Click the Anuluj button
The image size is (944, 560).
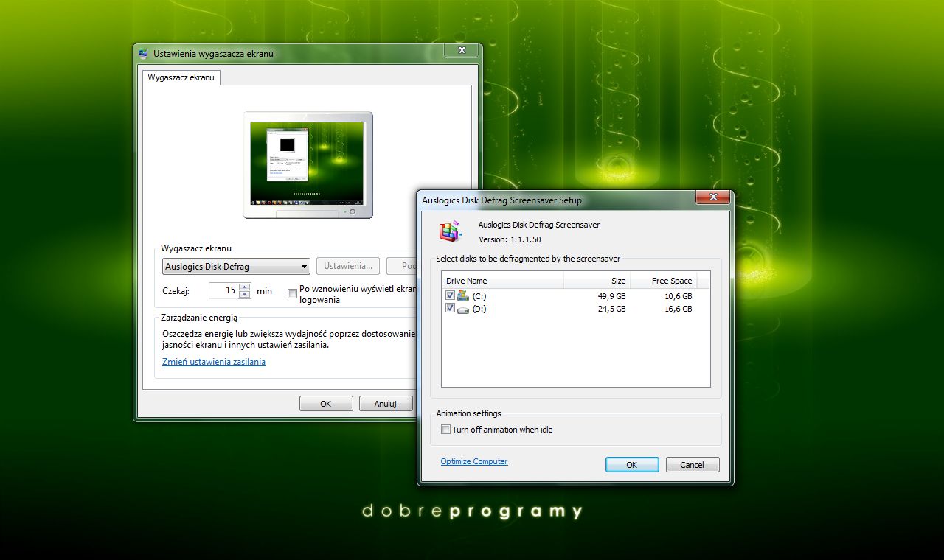pos(386,404)
